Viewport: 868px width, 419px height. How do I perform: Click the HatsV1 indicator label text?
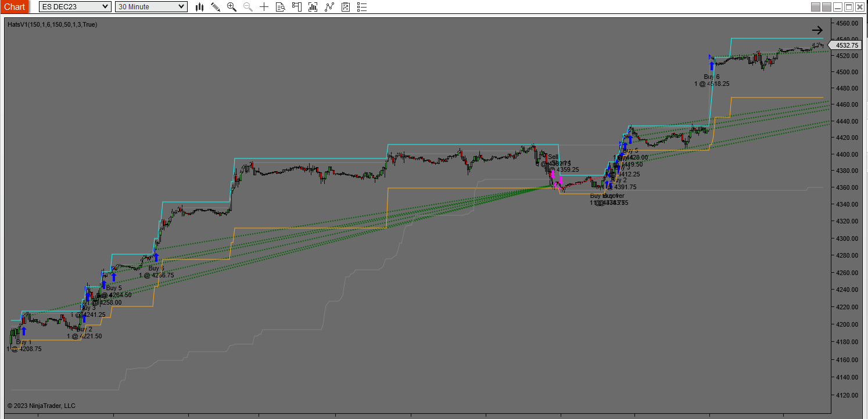coord(53,24)
